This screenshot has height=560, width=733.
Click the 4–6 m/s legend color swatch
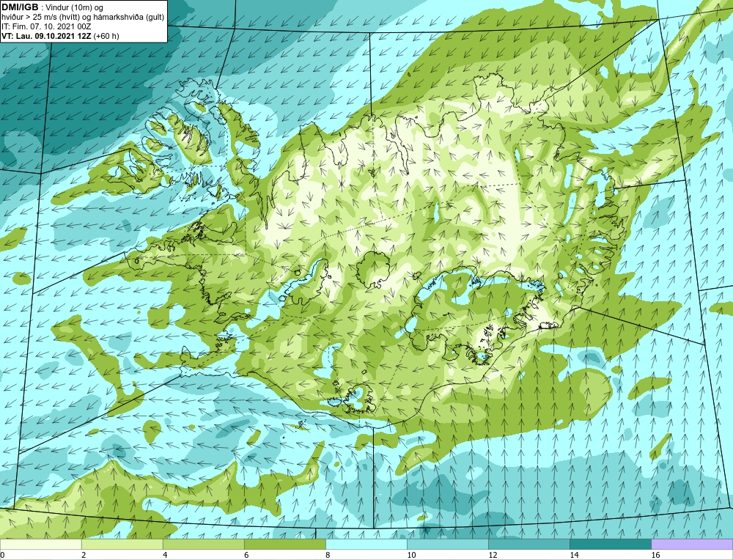(203, 544)
